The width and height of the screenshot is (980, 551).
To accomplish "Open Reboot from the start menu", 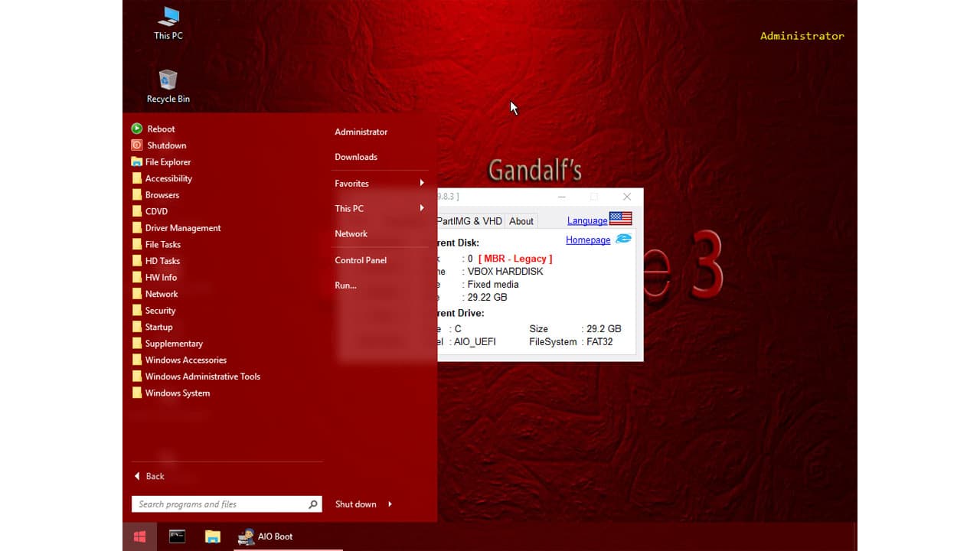I will coord(160,129).
